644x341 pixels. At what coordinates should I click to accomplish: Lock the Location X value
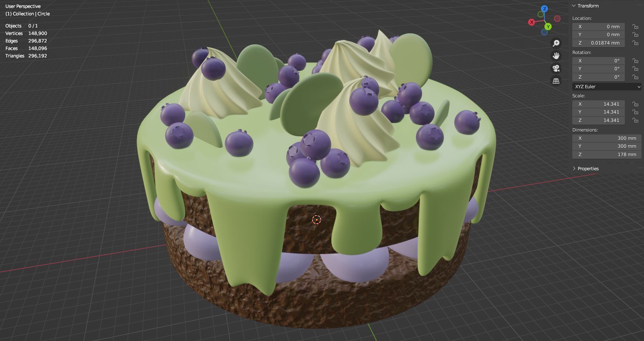635,26
